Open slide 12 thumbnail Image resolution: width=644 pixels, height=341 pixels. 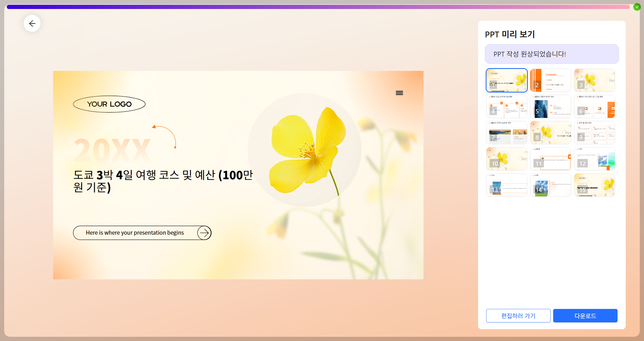click(594, 159)
